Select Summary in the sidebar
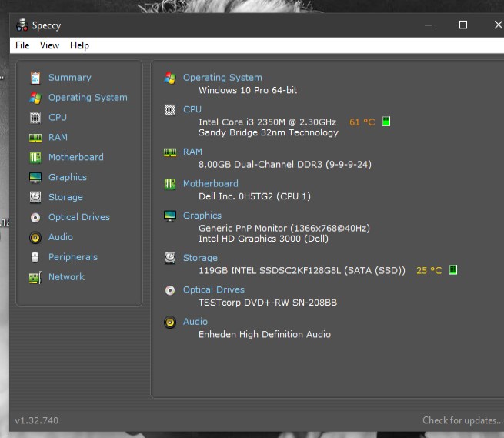Image resolution: width=504 pixels, height=438 pixels. (x=70, y=78)
